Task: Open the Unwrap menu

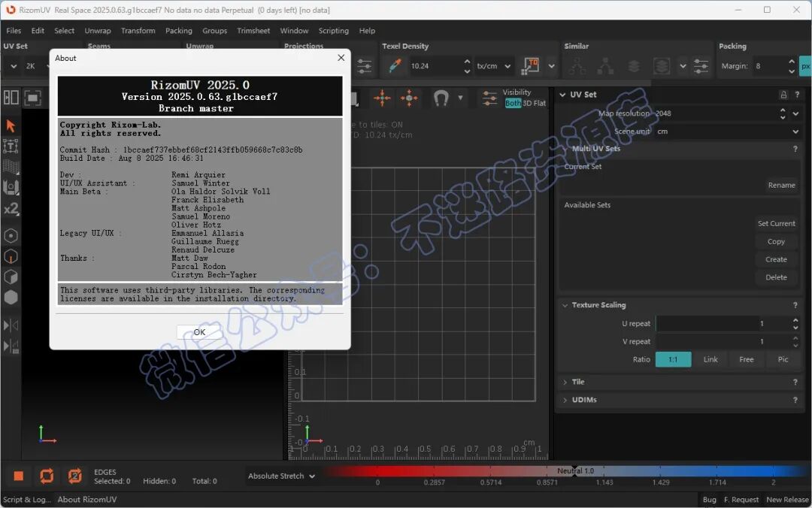Action: click(97, 31)
